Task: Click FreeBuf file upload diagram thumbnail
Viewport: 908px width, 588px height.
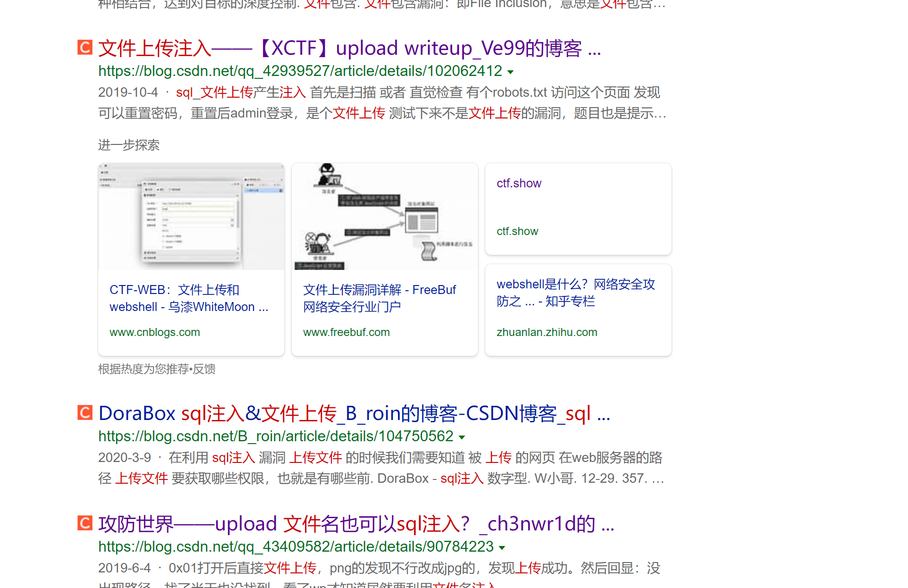Action: click(384, 217)
